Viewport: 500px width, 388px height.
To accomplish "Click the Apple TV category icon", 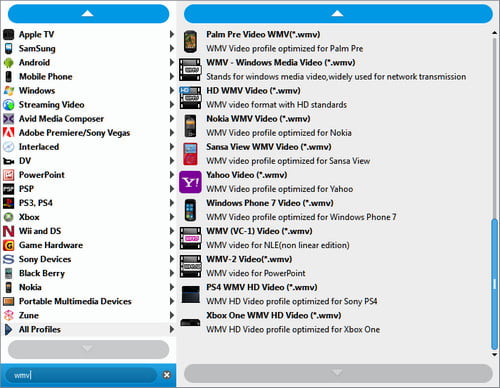I will [9, 34].
